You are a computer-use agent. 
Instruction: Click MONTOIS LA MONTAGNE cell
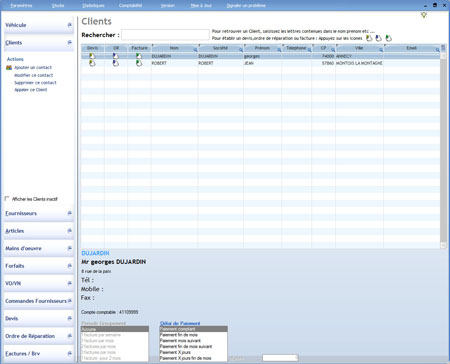point(359,63)
